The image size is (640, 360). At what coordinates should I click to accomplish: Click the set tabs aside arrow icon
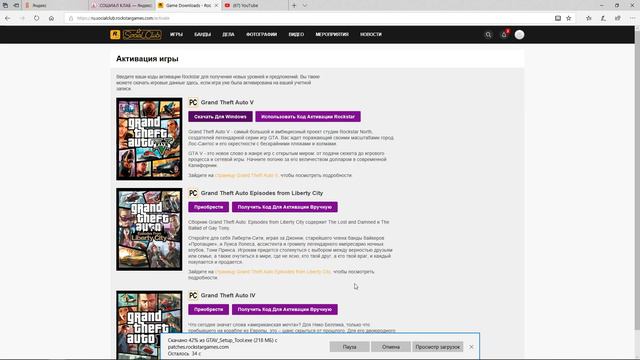point(16,6)
